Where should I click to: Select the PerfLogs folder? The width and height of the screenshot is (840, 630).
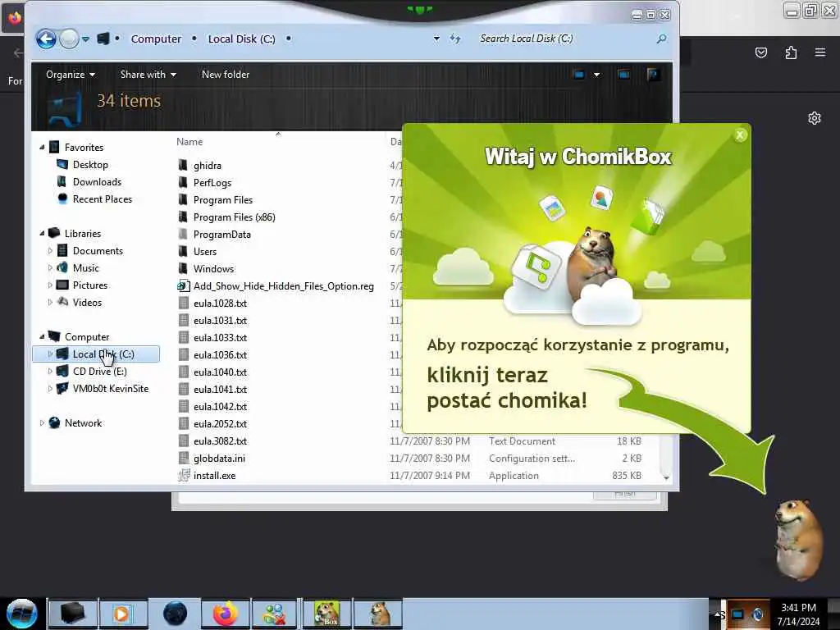point(212,183)
